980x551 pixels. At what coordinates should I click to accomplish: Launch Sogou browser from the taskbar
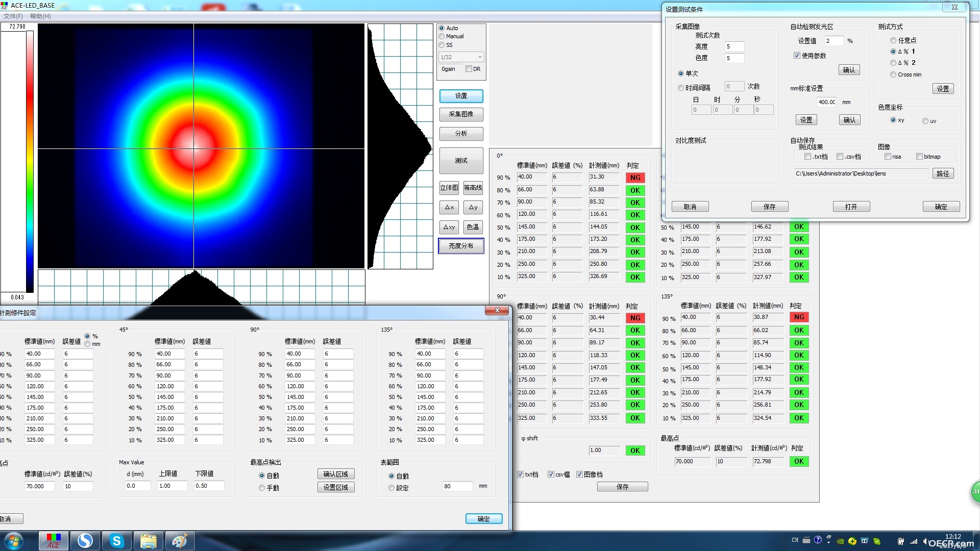(x=85, y=541)
